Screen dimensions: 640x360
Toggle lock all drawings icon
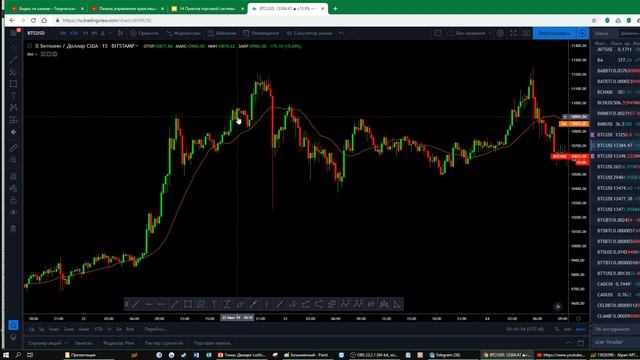coord(13,200)
